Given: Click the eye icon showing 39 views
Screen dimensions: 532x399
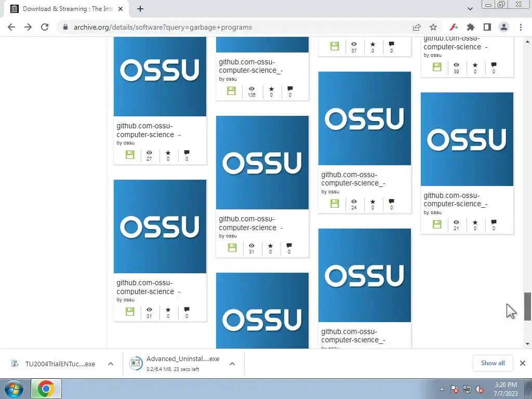Looking at the screenshot, I should point(456,65).
